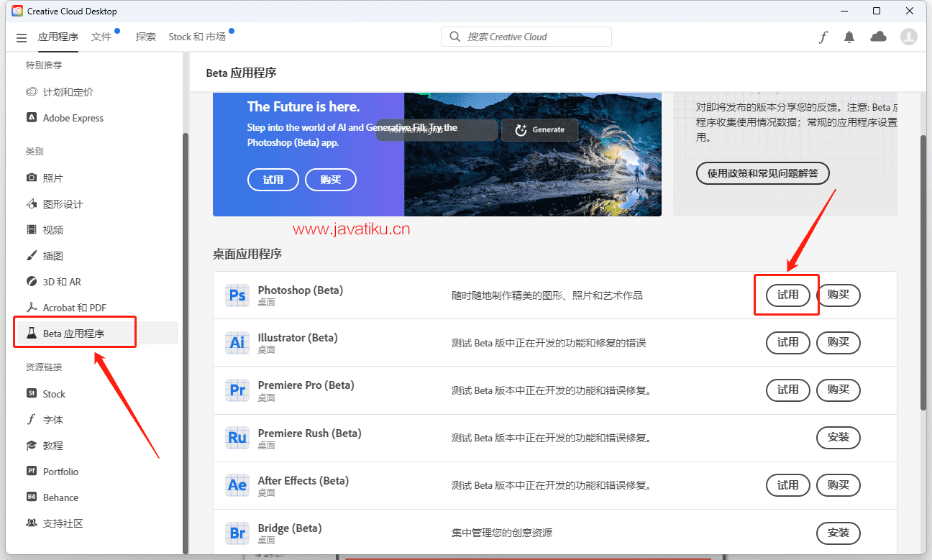
Task: Click the sidebar vertical scrollbar
Action: click(x=185, y=344)
